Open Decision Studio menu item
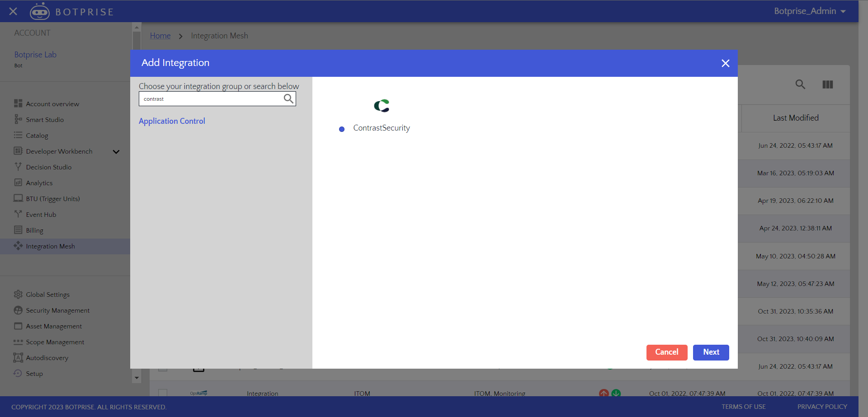Screen dimensions: 868x417 (x=49, y=167)
